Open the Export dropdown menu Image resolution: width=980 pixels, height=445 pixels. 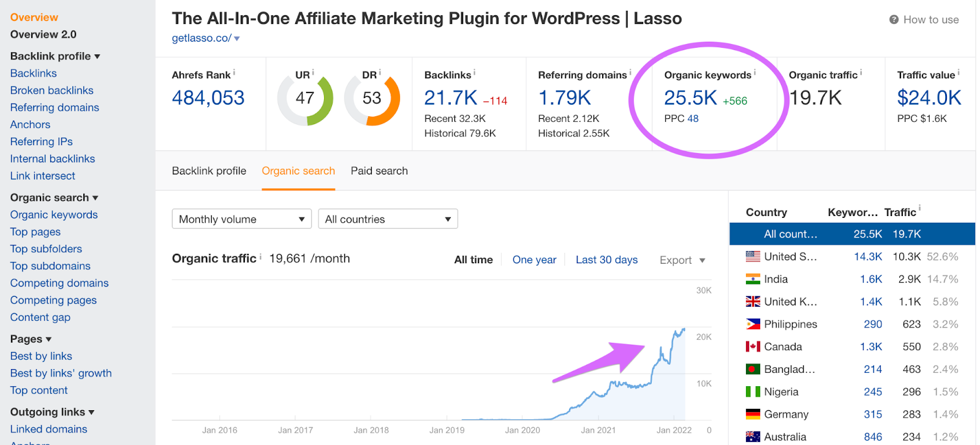coord(682,260)
